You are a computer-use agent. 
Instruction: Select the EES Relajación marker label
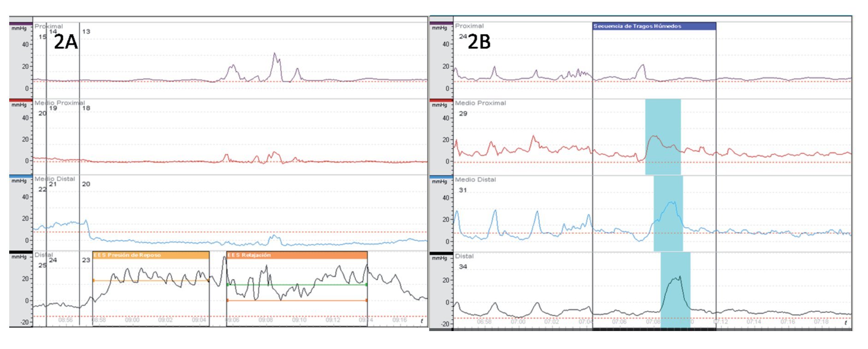(249, 255)
